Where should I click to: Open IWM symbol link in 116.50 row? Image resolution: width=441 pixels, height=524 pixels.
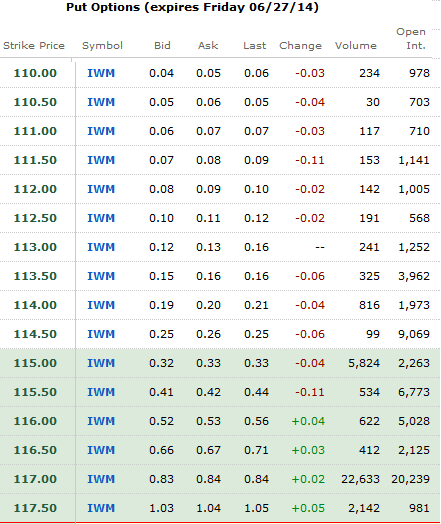click(101, 450)
